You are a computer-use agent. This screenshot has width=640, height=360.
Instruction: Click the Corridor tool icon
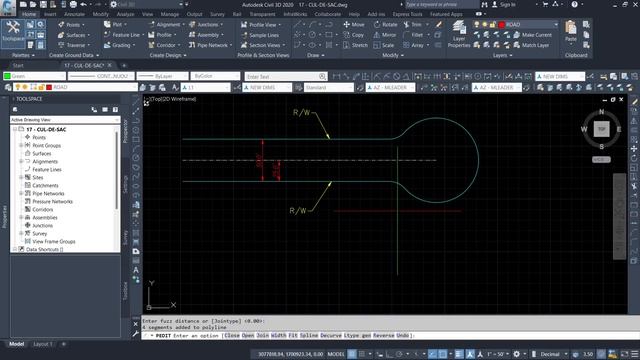coord(151,45)
